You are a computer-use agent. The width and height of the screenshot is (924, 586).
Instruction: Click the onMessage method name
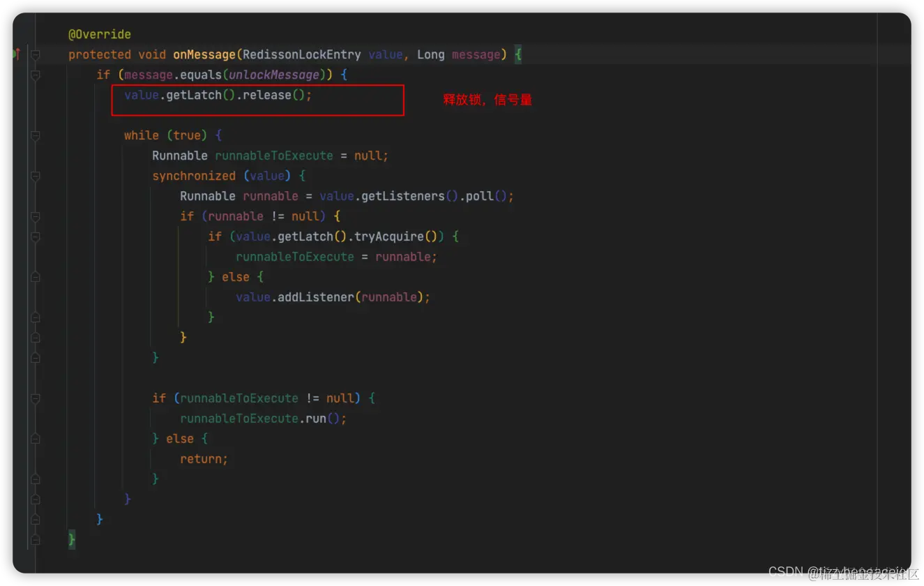click(204, 54)
